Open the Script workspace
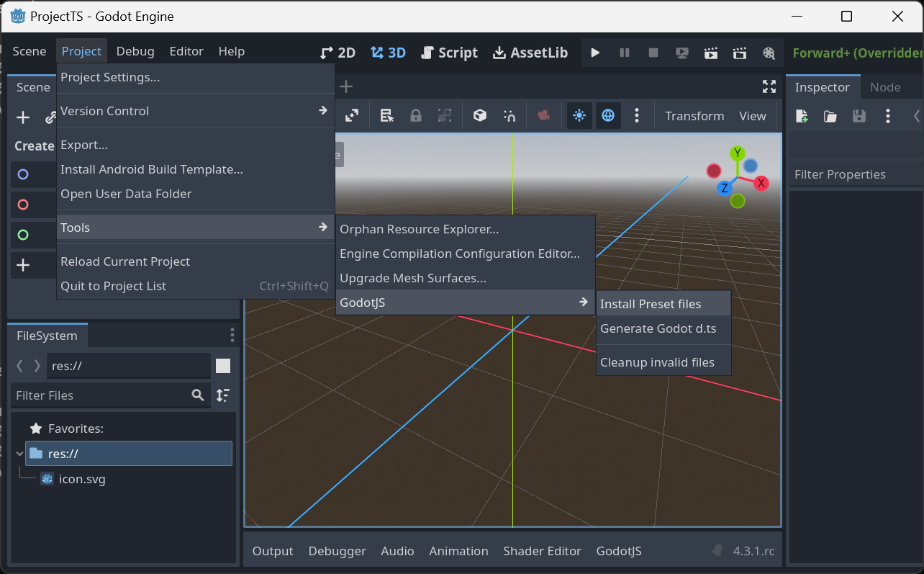The width and height of the screenshot is (924, 574). (x=450, y=53)
